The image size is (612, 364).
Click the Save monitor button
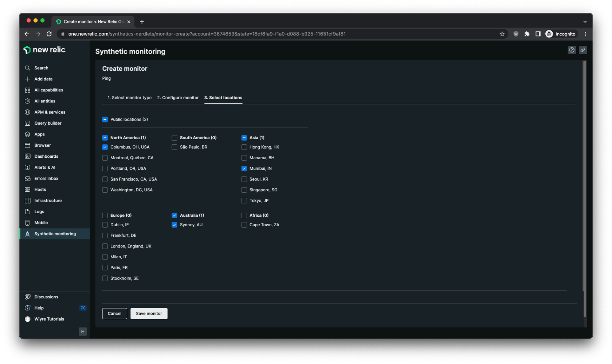point(149,313)
